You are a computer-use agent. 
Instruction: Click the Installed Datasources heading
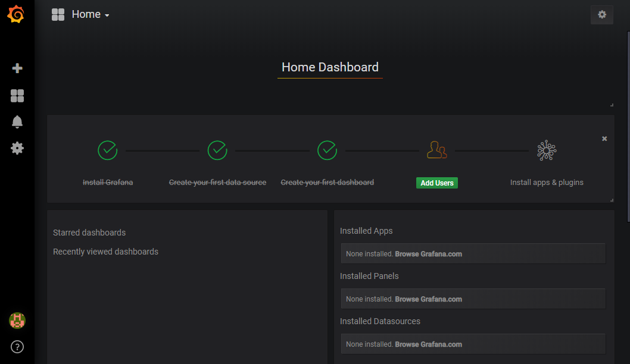(380, 321)
